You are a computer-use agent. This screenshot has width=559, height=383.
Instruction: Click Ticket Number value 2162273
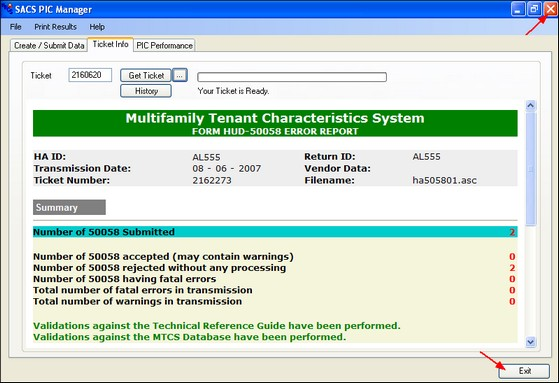pyautogui.click(x=212, y=180)
